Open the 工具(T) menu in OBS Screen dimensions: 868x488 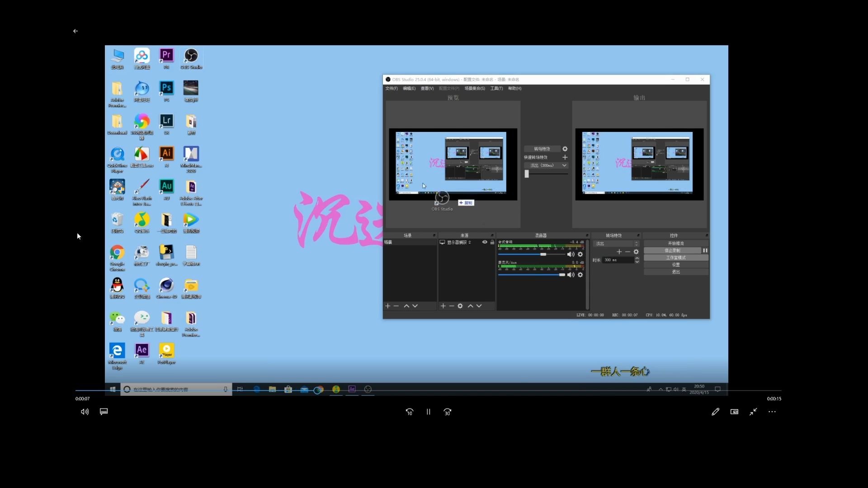(496, 89)
